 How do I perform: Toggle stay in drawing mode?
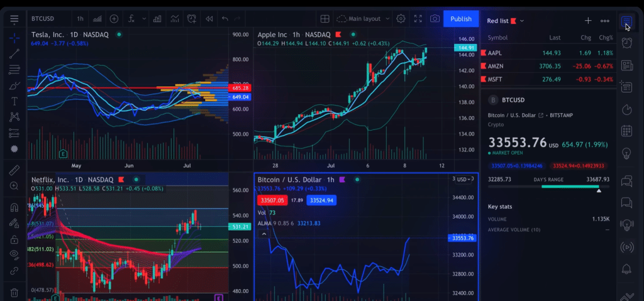[14, 223]
